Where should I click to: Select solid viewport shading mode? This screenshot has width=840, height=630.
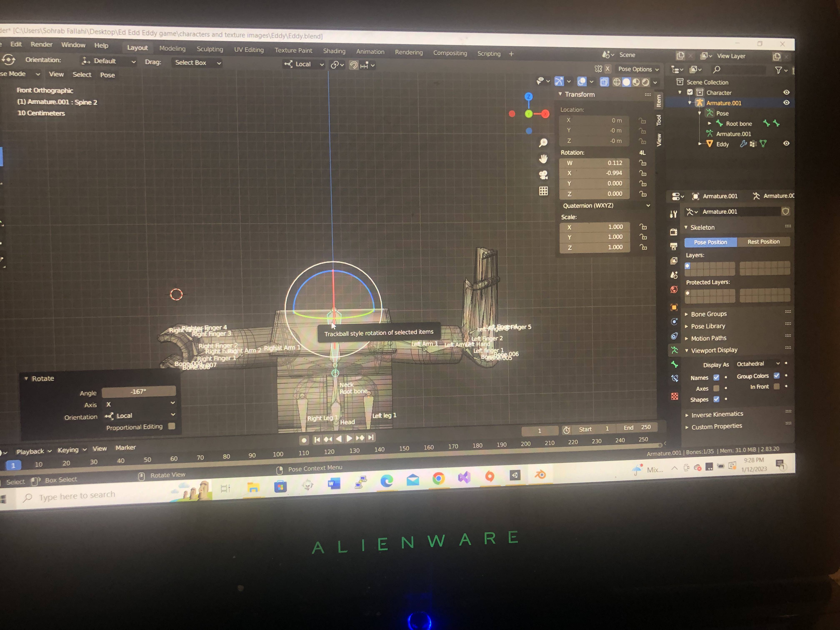point(627,82)
